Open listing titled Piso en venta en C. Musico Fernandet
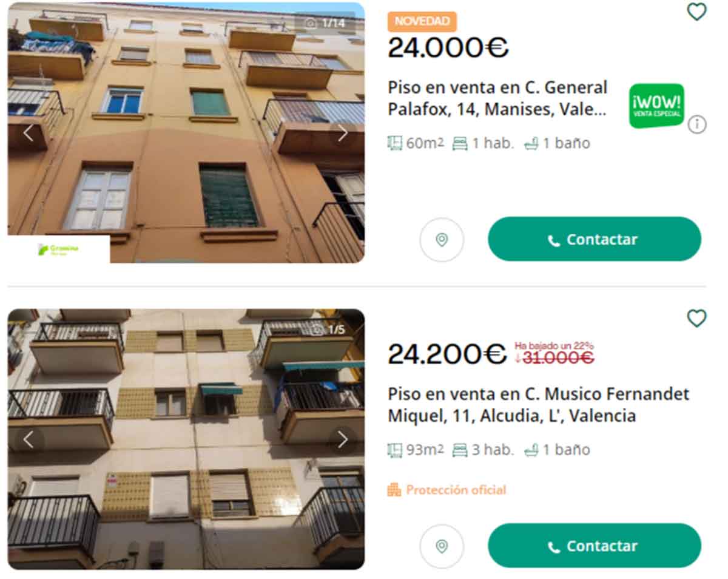 pyautogui.click(x=539, y=405)
